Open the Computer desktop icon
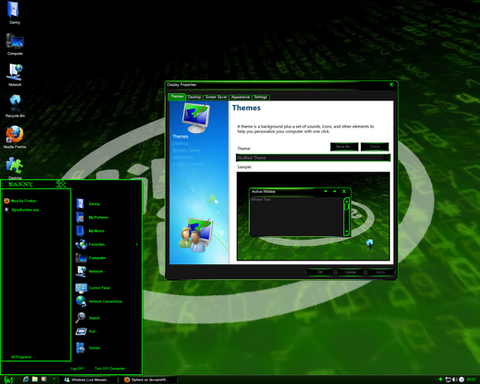 tap(15, 44)
